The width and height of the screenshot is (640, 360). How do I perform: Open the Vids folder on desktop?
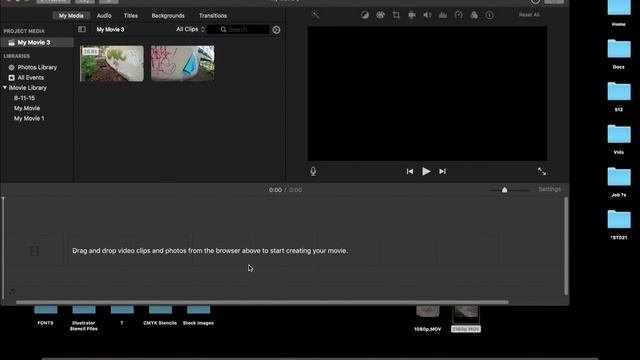tap(619, 134)
